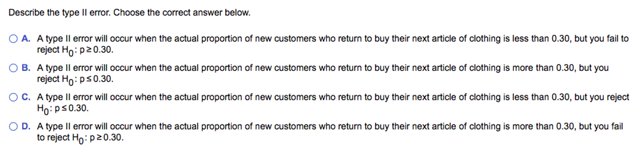This screenshot has height=158, width=644.
Task: Click option A's first line of text
Action: coord(333,39)
